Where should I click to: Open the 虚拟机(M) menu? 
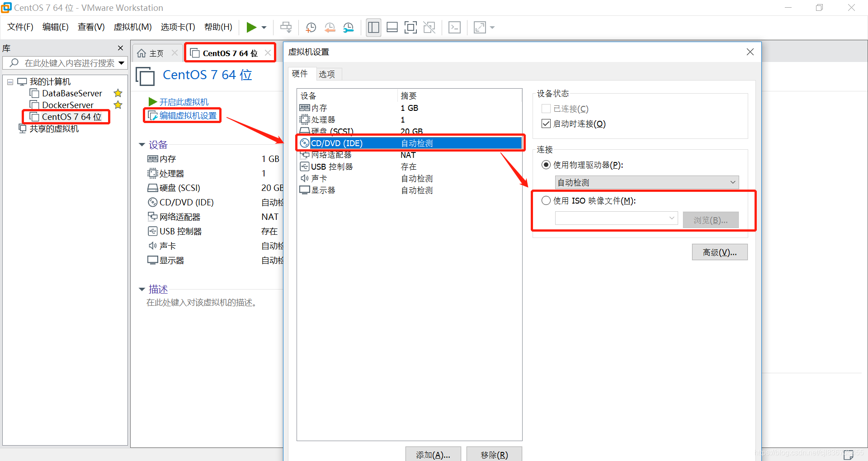pyautogui.click(x=133, y=27)
